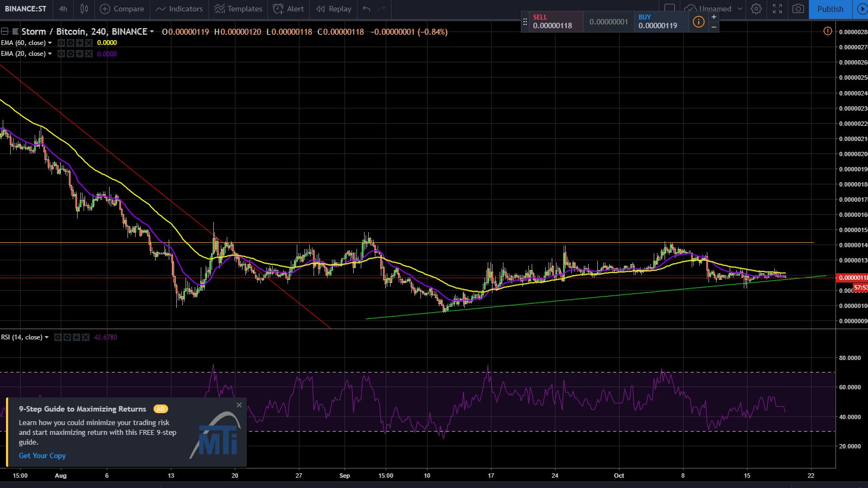The height and width of the screenshot is (488, 868).
Task: Undo the last chart action
Action: 367,9
